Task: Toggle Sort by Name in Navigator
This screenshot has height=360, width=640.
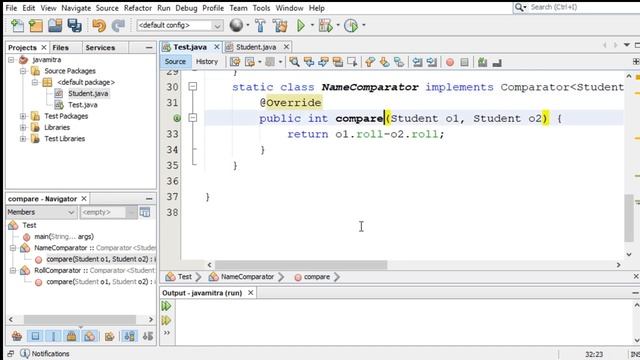Action: click(130, 336)
